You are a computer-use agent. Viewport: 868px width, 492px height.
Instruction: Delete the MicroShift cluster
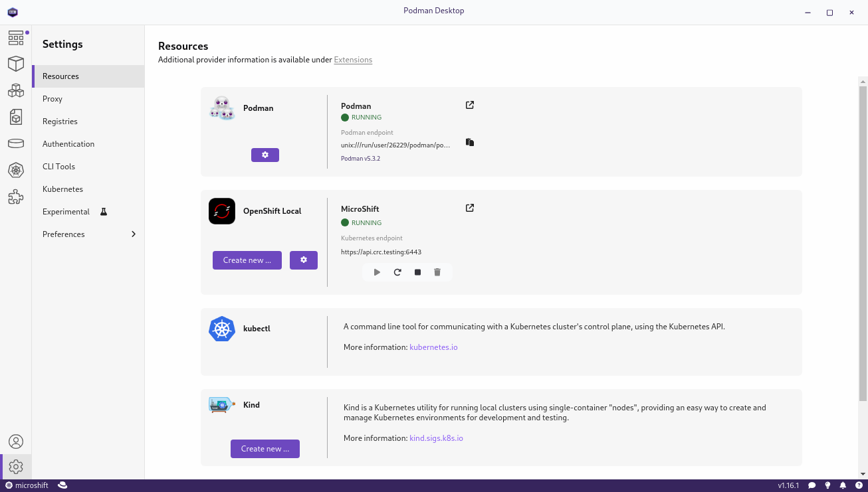(x=437, y=272)
